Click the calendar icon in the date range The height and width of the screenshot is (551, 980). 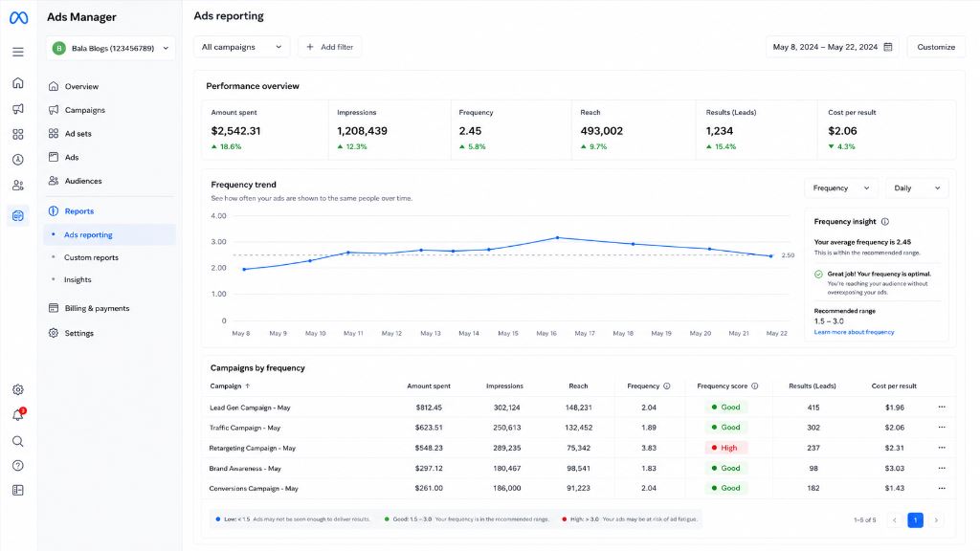coord(887,47)
